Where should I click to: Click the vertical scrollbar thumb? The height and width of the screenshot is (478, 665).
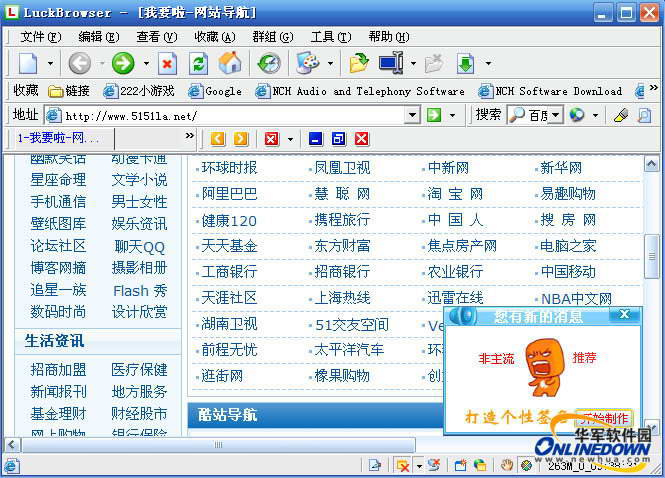pyautogui.click(x=651, y=257)
